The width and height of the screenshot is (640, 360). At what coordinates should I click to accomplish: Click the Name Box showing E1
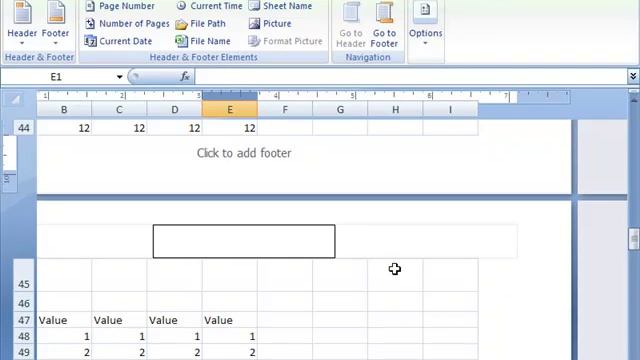(57, 77)
